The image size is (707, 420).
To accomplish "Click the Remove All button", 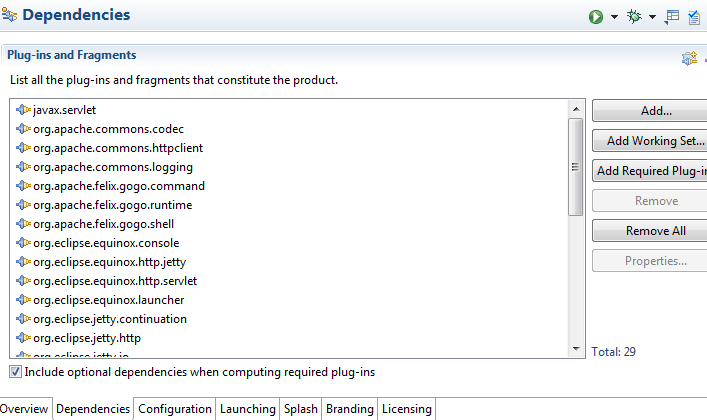I will 655,231.
